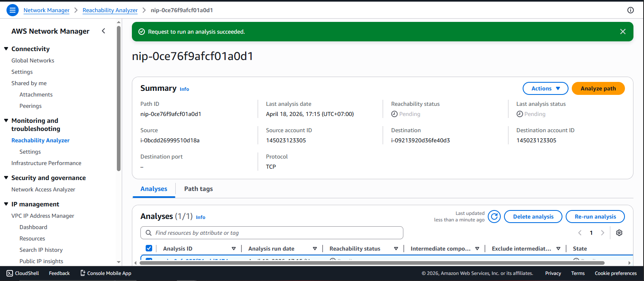
Task: Open Privacy link in footer
Action: click(553, 273)
